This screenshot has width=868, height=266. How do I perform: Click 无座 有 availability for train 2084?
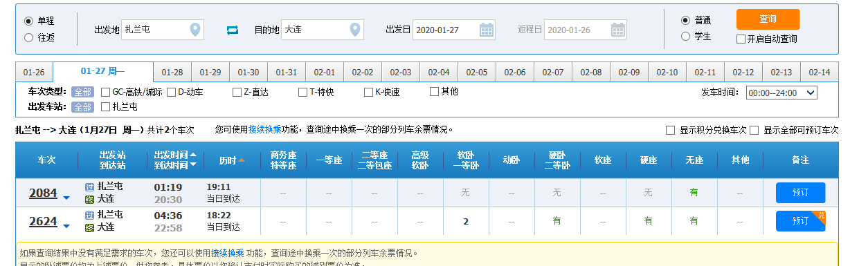694,192
